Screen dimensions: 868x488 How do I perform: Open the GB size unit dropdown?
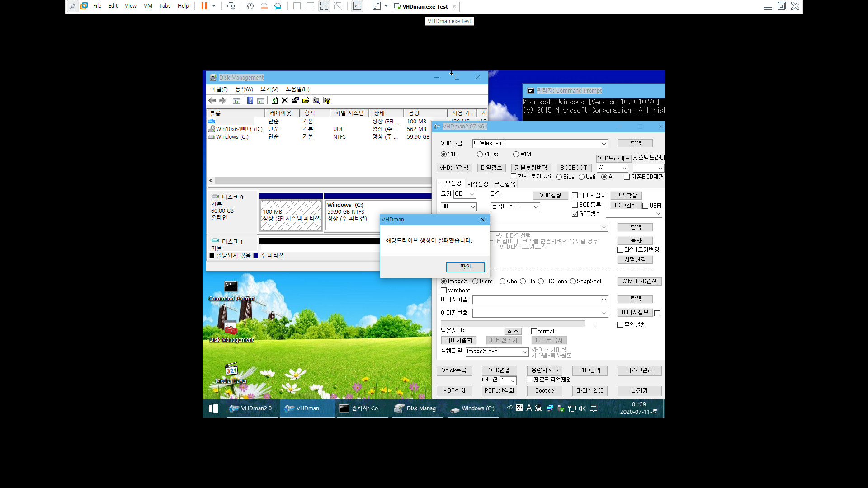(472, 194)
